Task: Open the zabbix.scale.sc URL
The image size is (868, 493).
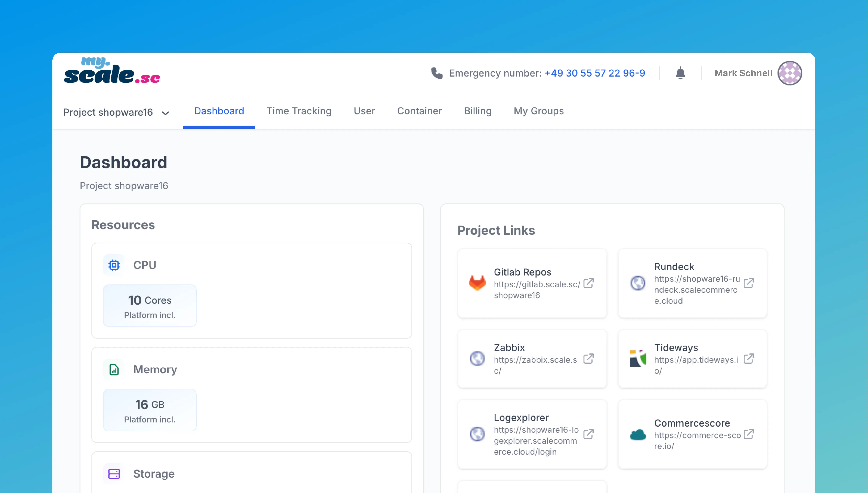Action: tap(535, 365)
